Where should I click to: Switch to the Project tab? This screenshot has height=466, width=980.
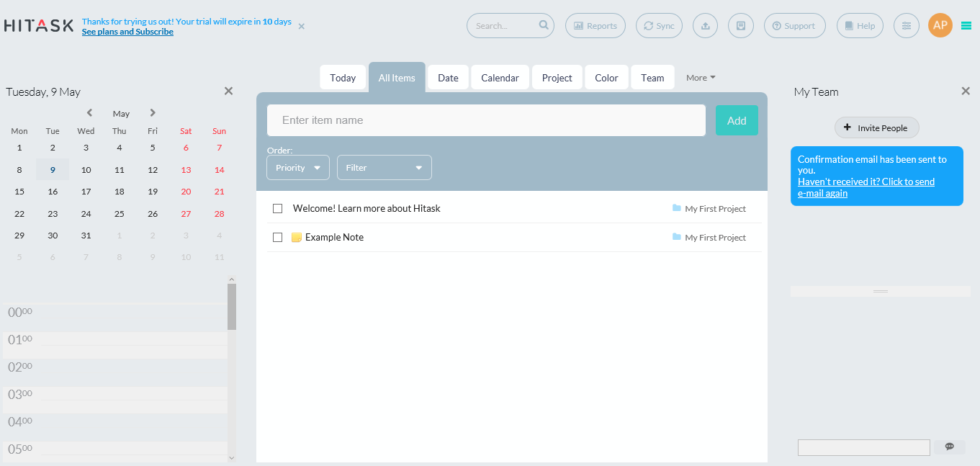pos(557,78)
